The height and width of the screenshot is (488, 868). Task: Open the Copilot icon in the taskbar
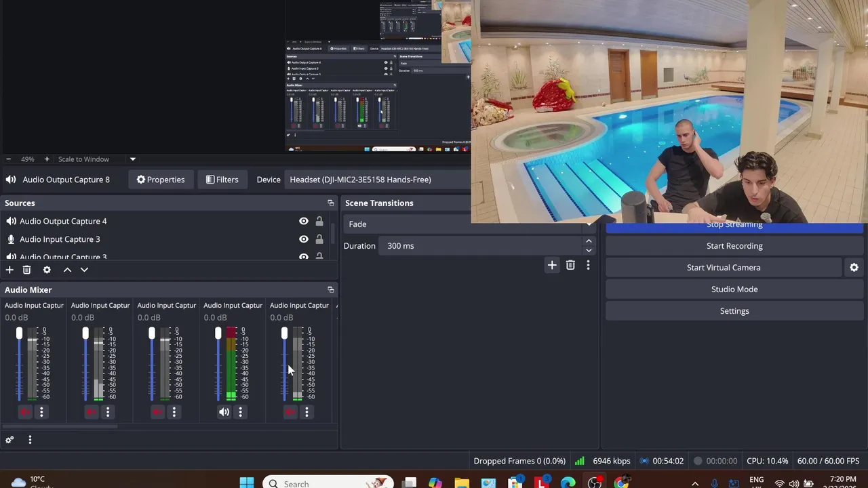click(435, 483)
